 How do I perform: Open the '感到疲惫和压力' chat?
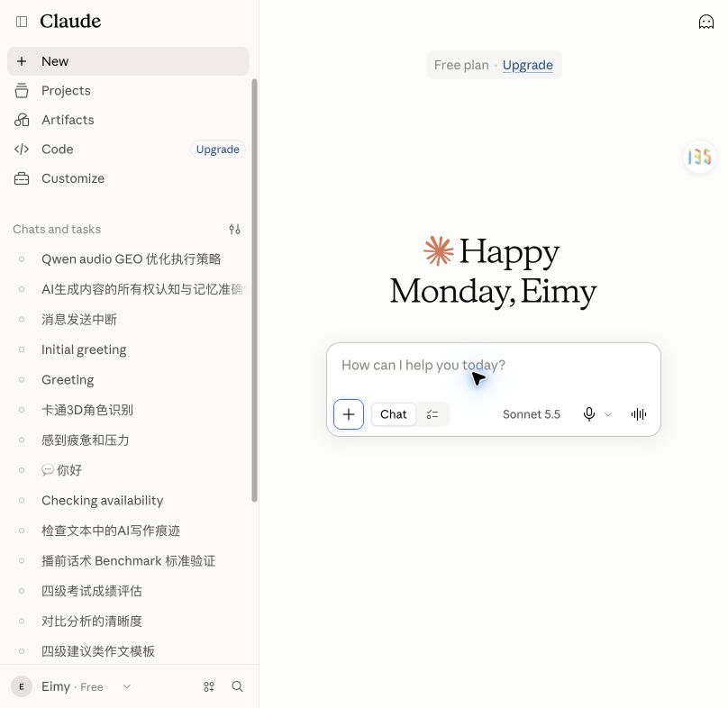[85, 440]
